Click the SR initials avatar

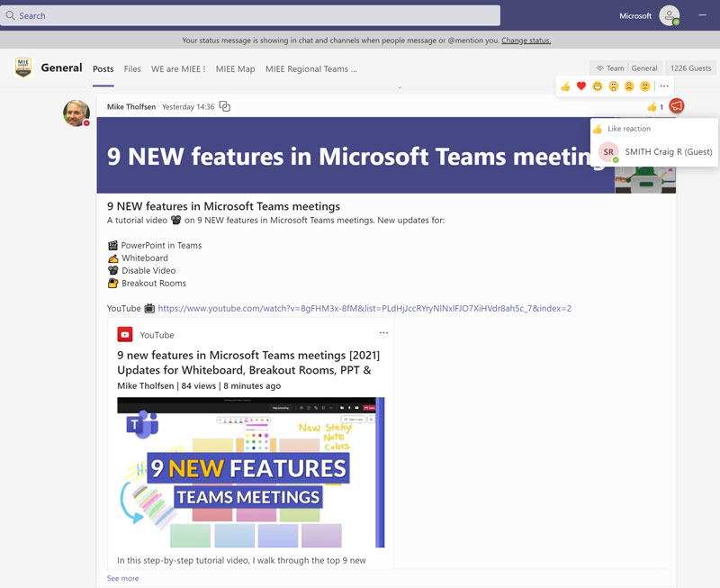(x=608, y=151)
